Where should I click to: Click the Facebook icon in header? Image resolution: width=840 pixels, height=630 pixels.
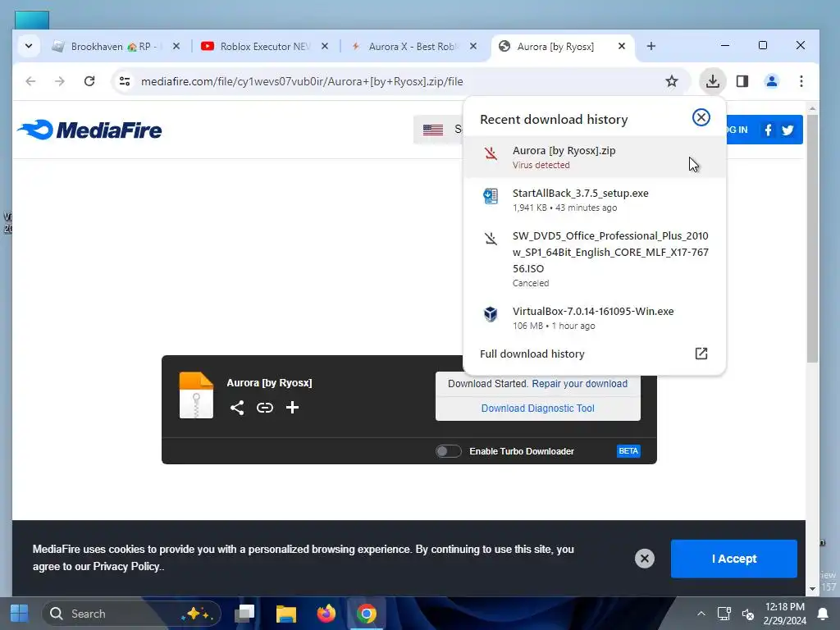point(768,130)
